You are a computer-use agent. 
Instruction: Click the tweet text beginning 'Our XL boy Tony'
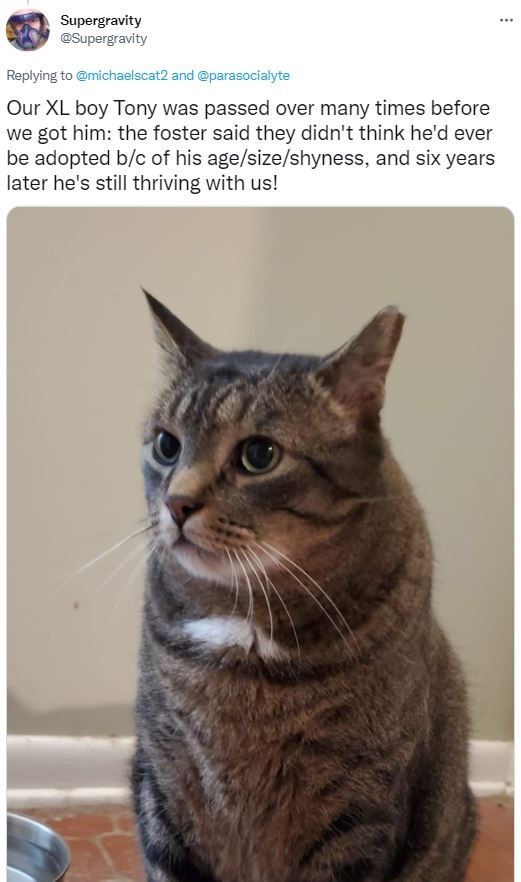(x=250, y=146)
